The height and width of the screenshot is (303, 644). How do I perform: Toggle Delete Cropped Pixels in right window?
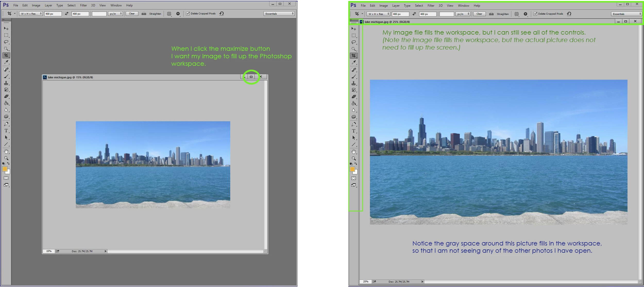(536, 14)
